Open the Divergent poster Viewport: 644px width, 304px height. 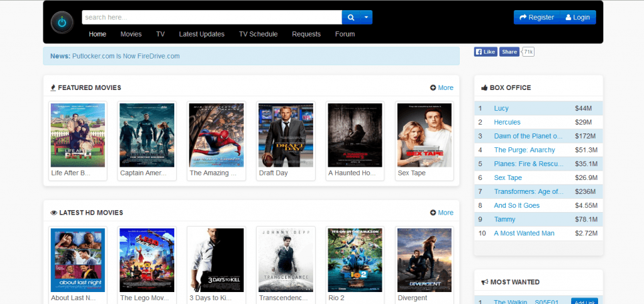coord(425,260)
